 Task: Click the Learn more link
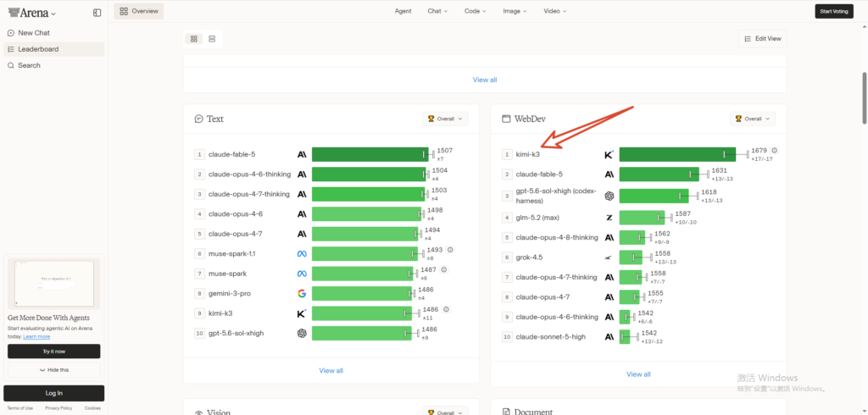(36, 336)
